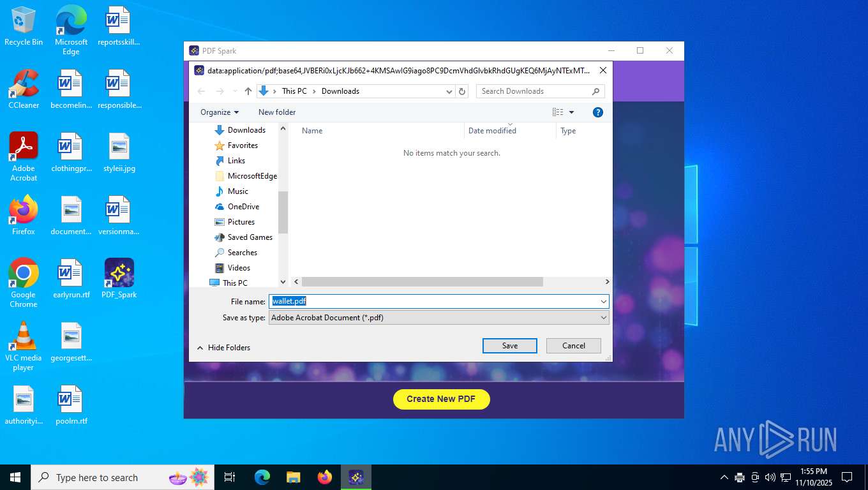Open the Adobe Acrobat desktop shortcut
The height and width of the screenshot is (490, 868).
coord(24,156)
